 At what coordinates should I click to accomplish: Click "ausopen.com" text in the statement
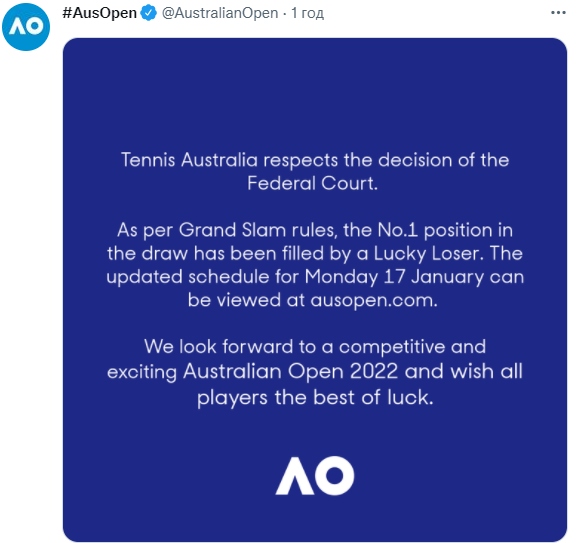click(x=374, y=300)
